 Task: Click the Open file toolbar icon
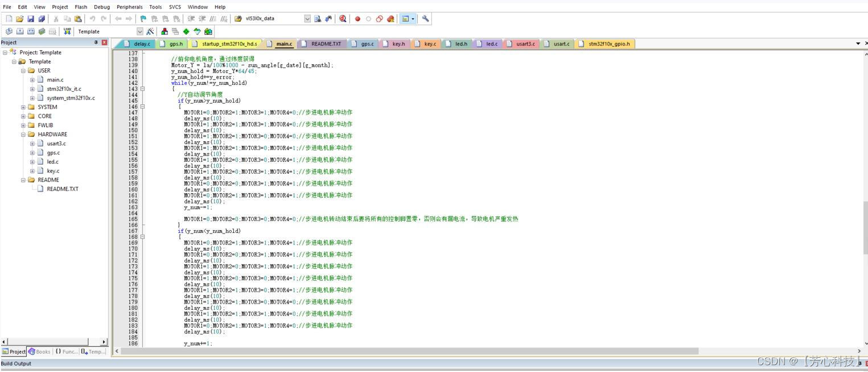[19, 19]
